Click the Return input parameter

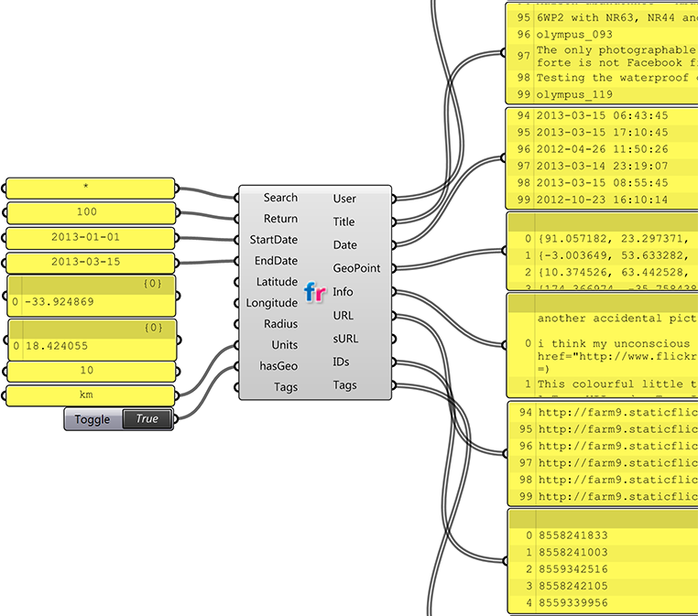280,219
